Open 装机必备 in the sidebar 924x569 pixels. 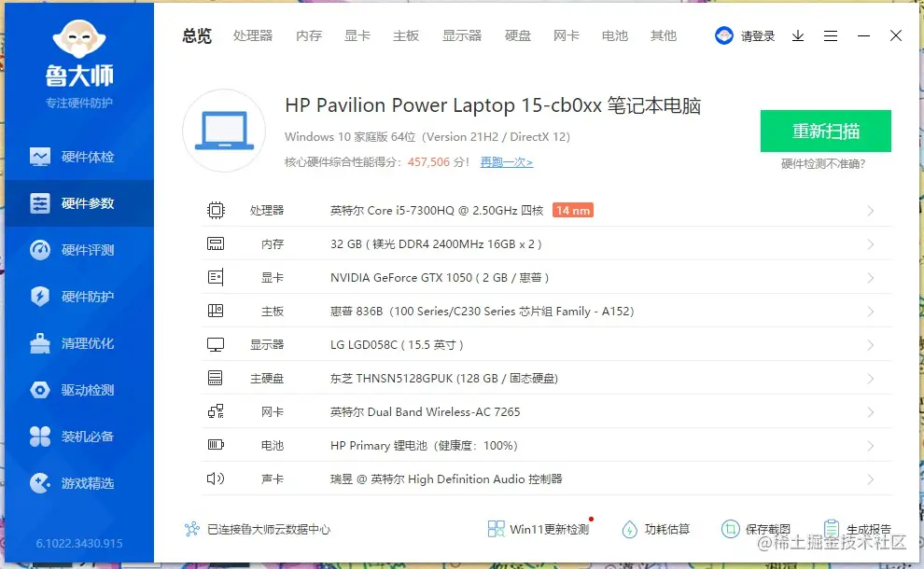(79, 437)
